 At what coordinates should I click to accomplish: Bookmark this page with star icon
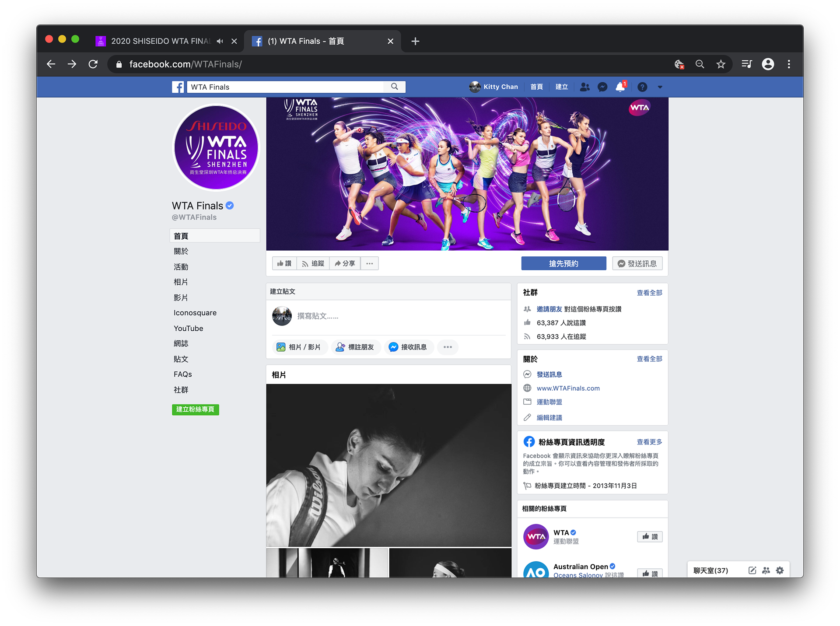(721, 64)
